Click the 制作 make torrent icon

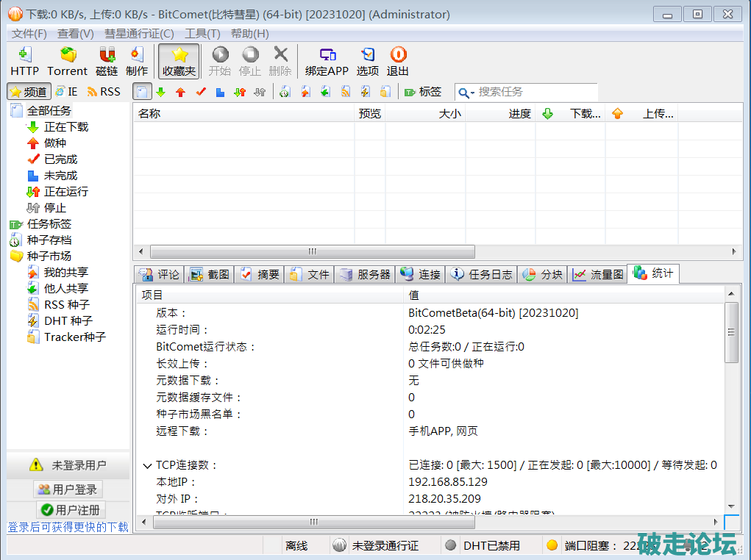(x=137, y=60)
